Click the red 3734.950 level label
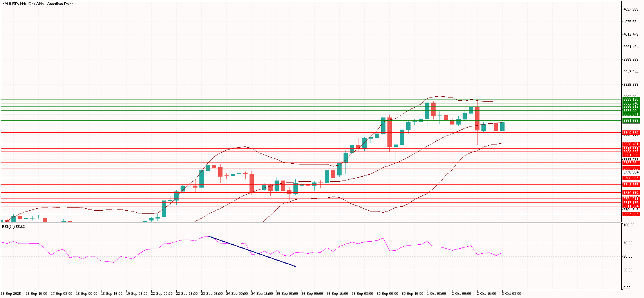Screen dimensions: 644x298 tap(631, 193)
